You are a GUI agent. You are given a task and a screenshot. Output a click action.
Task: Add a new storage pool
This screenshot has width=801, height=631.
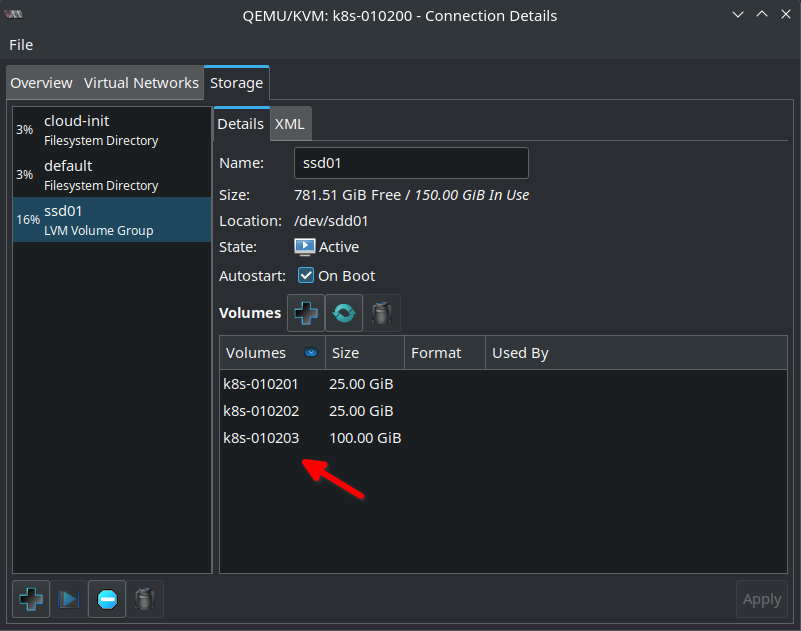[31, 599]
